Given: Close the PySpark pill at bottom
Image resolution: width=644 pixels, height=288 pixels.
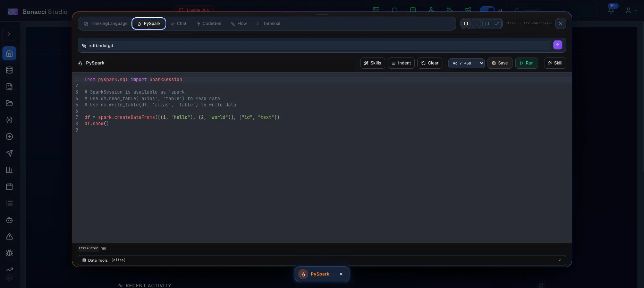Looking at the screenshot, I should [x=341, y=274].
